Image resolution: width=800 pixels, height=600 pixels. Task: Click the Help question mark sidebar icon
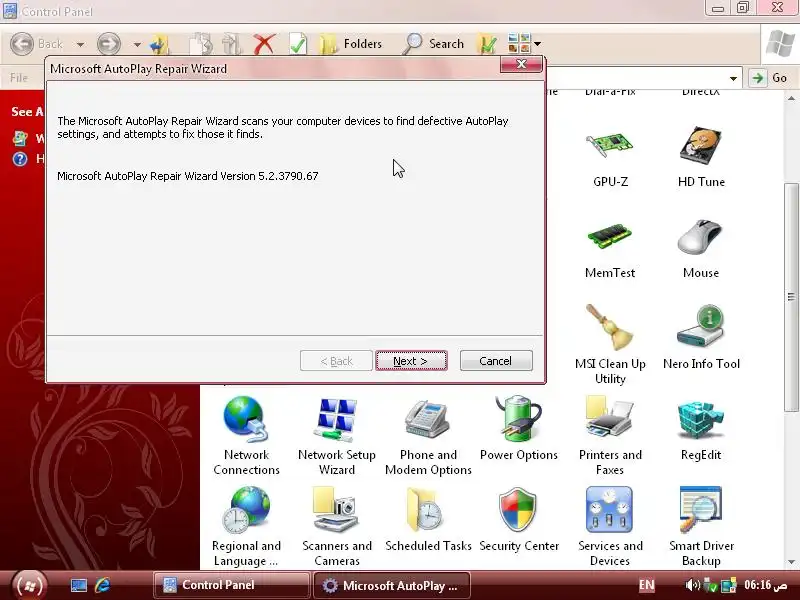[20, 159]
